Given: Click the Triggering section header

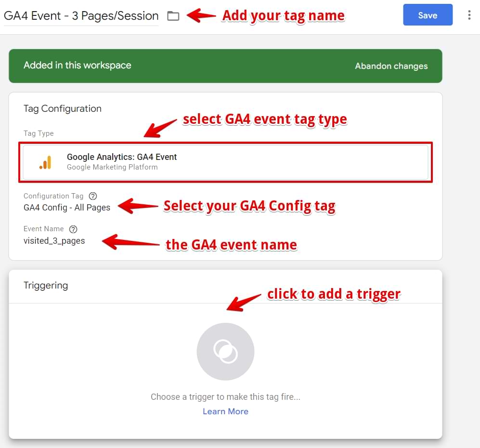Looking at the screenshot, I should pos(46,285).
